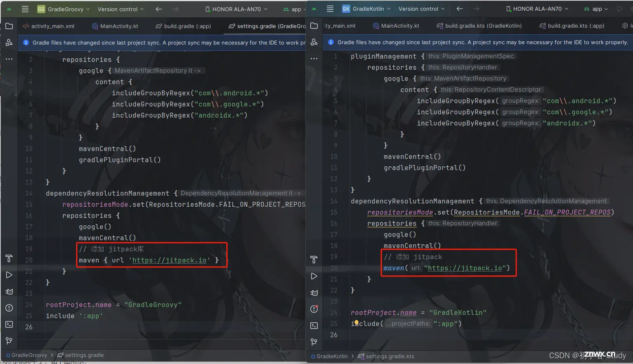Open Project tool window in GradleGroovy window
Viewport: 633px width, 364px height.
click(9, 26)
